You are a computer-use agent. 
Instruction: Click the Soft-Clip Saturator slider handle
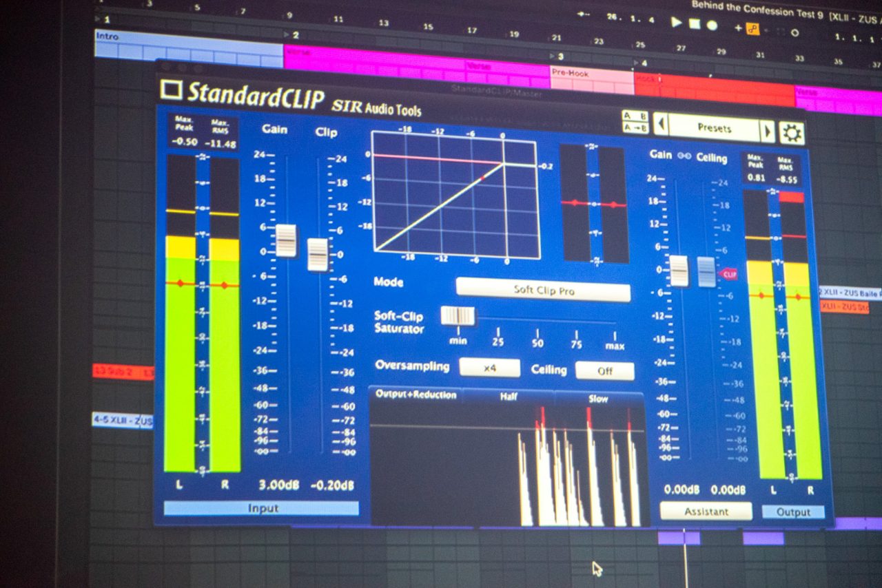[458, 316]
